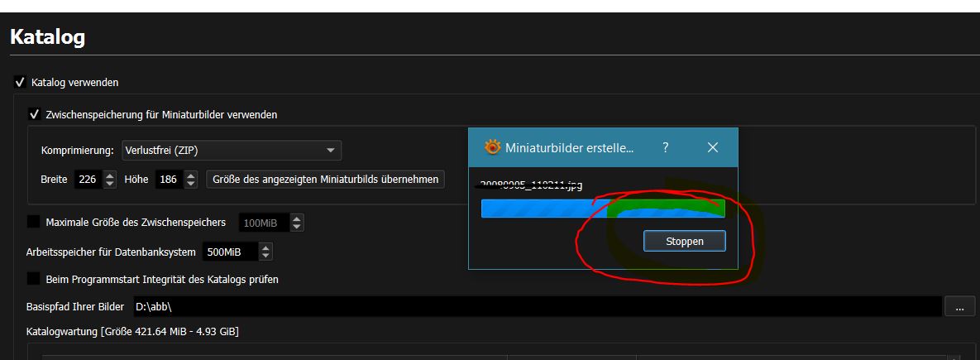
Task: Click the Höhe value field 186
Action: point(168,180)
